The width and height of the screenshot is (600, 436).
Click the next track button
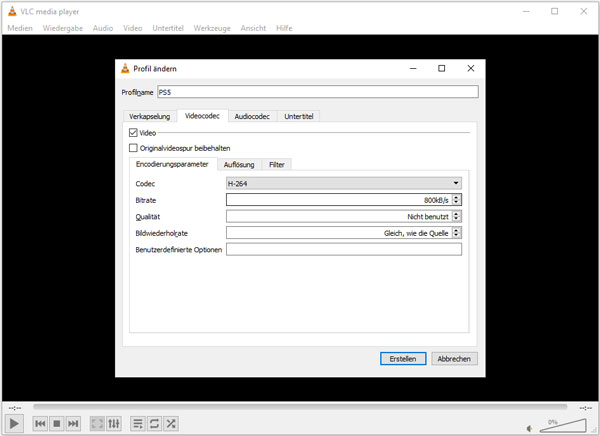pyautogui.click(x=73, y=424)
